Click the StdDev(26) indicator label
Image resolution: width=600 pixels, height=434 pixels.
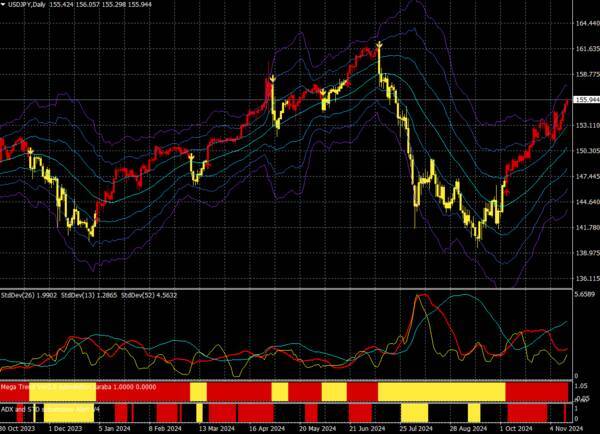29,296
